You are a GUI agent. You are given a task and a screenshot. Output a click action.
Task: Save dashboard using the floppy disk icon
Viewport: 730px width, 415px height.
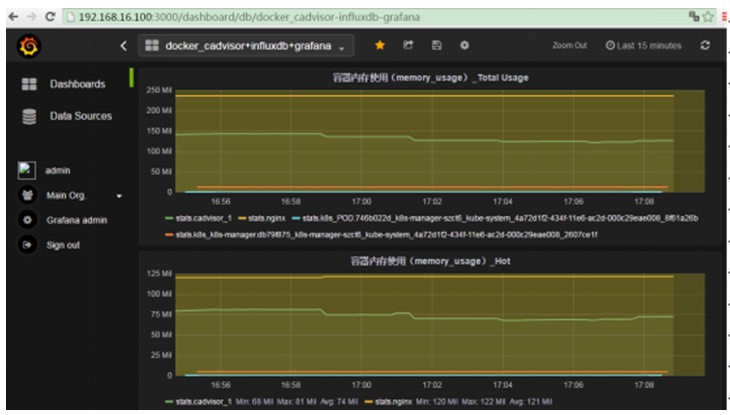point(436,45)
